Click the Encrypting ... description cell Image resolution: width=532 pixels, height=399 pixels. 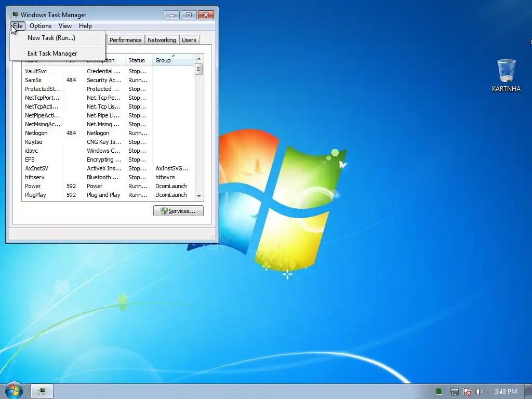[104, 159]
